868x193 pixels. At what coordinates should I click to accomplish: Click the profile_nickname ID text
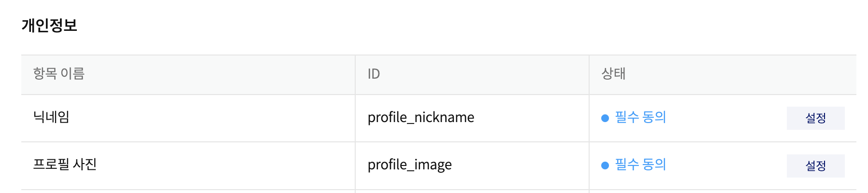pyautogui.click(x=420, y=117)
